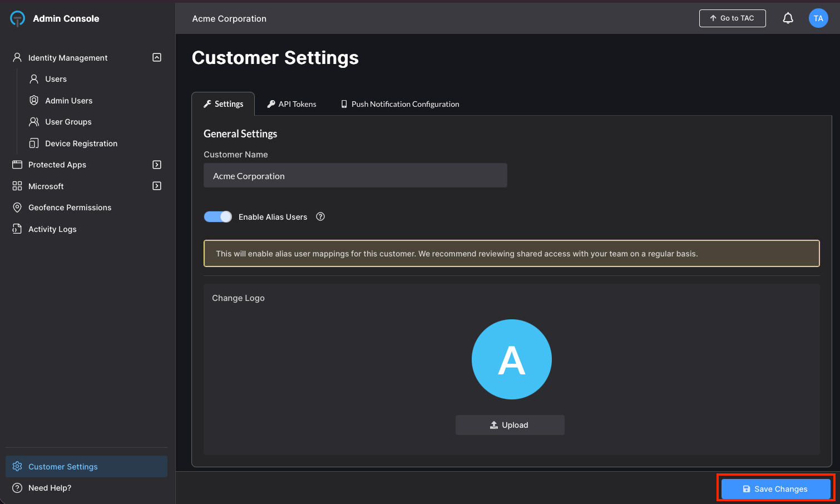Viewport: 840px width, 504px height.
Task: Open the Admin Users page
Action: tap(68, 101)
